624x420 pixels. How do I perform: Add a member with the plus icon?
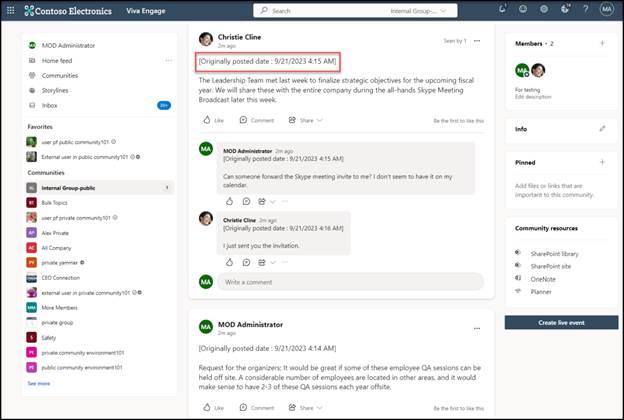(x=602, y=43)
